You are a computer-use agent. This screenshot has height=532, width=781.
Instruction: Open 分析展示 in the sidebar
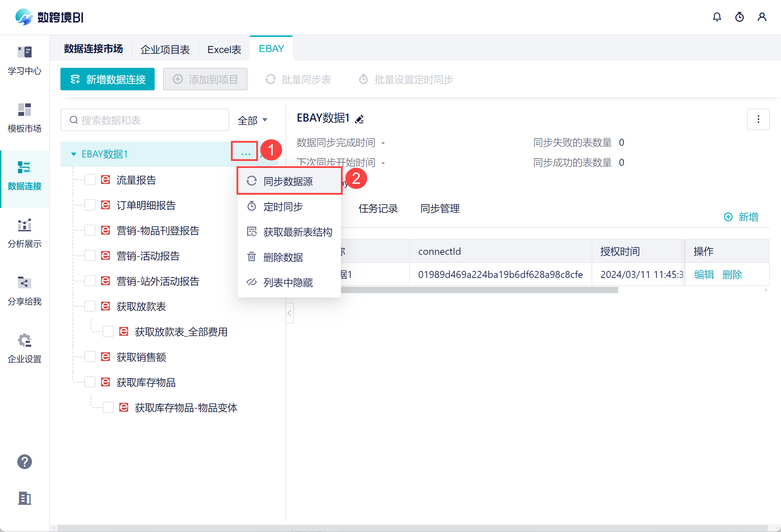pyautogui.click(x=25, y=233)
